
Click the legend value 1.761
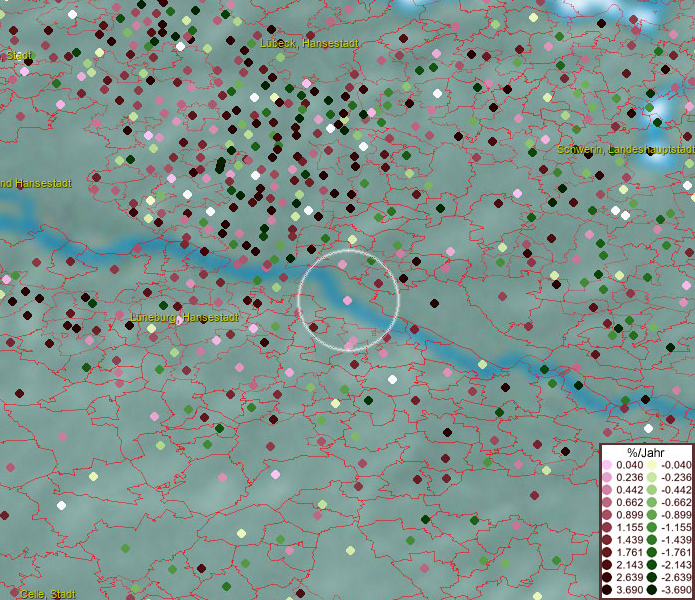click(629, 552)
